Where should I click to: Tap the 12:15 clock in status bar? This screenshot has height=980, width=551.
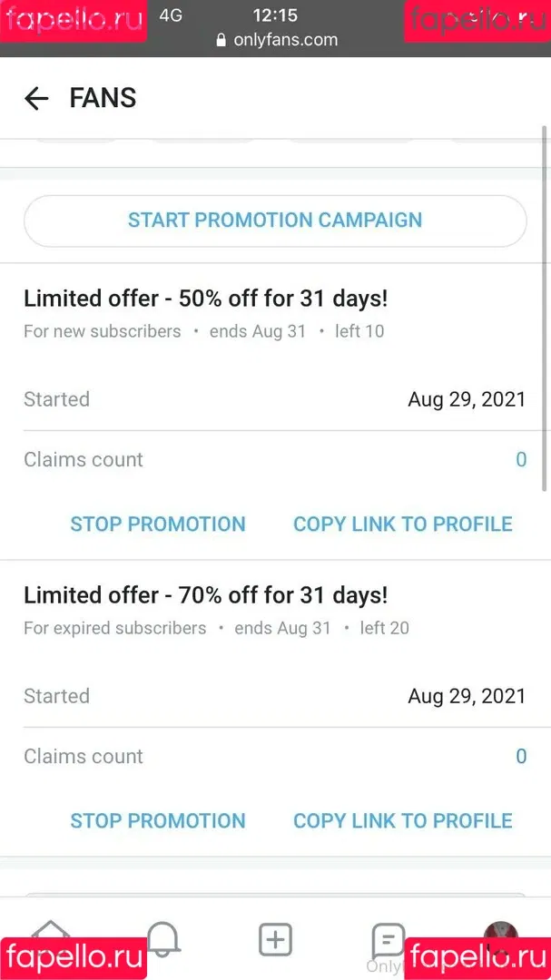point(275,15)
